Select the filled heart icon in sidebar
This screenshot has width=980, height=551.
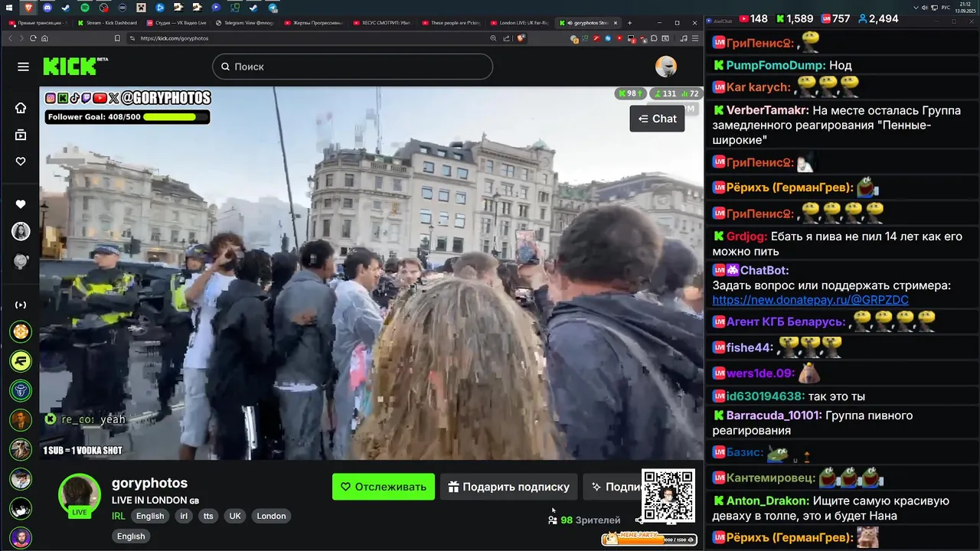coord(21,204)
